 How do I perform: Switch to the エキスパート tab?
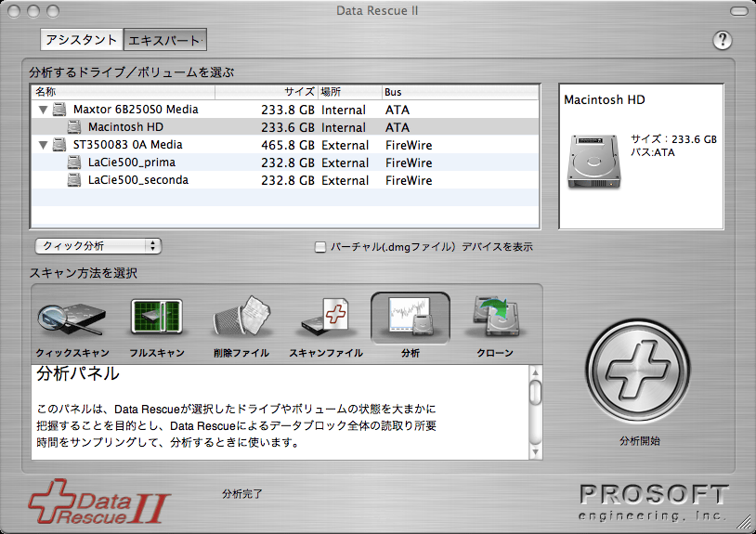165,40
